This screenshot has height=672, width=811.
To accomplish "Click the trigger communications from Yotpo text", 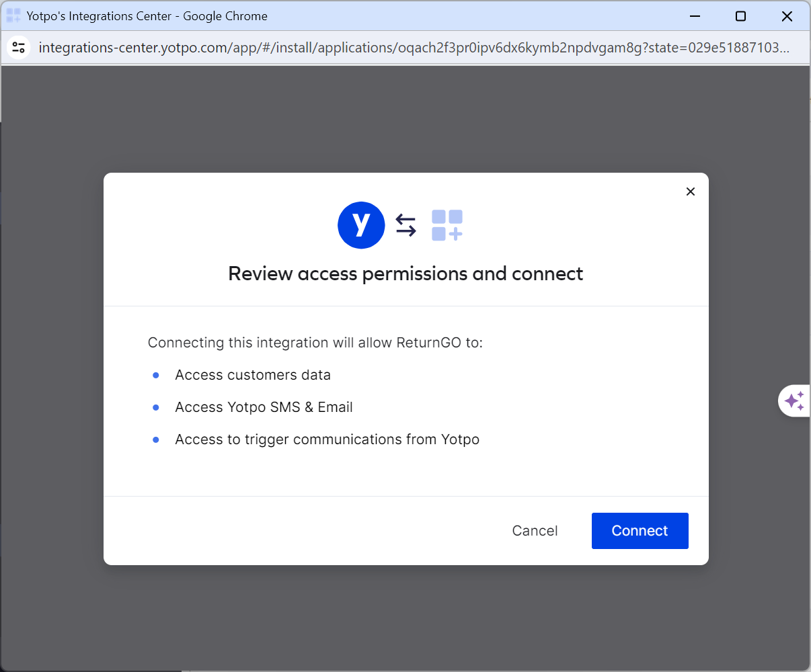I will pyautogui.click(x=327, y=439).
